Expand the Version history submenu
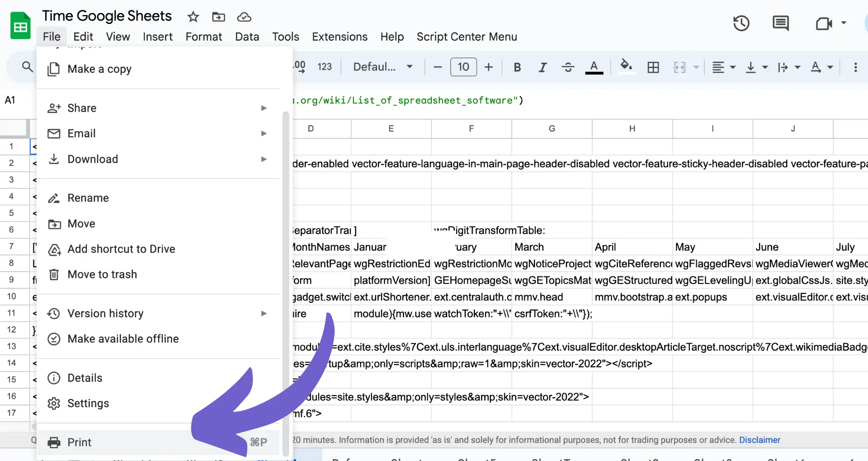Screen dimensions: 868x461 point(158,313)
